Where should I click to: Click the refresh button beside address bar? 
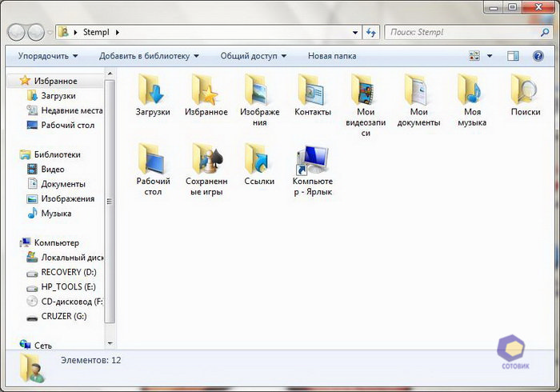pos(370,32)
